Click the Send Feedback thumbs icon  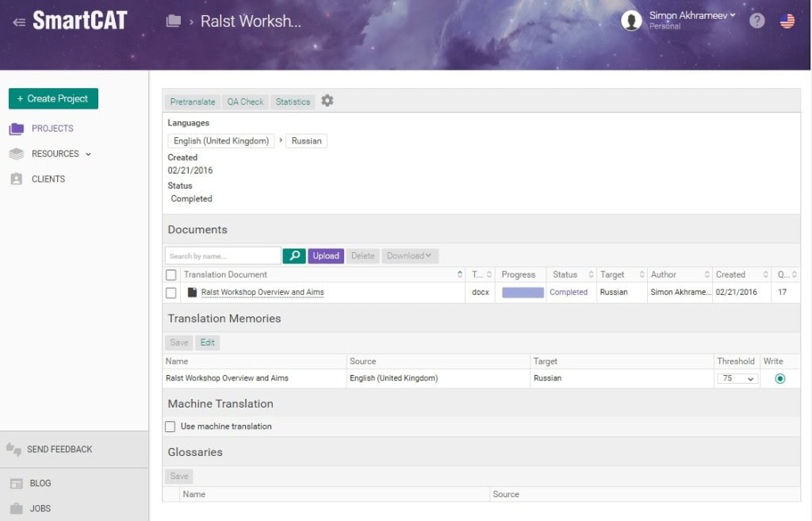(x=13, y=449)
